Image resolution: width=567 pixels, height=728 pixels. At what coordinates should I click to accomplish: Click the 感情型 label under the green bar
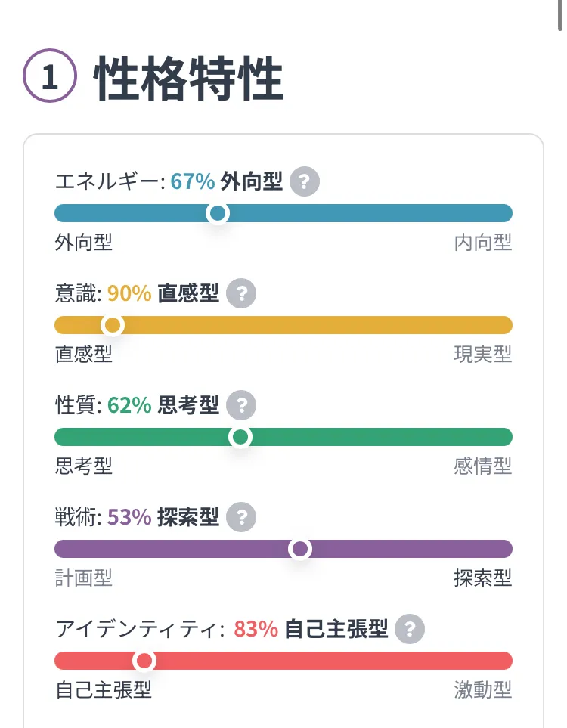pyautogui.click(x=482, y=466)
